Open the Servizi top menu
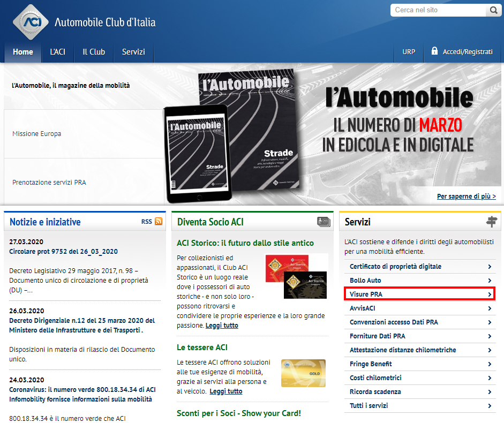 click(133, 52)
